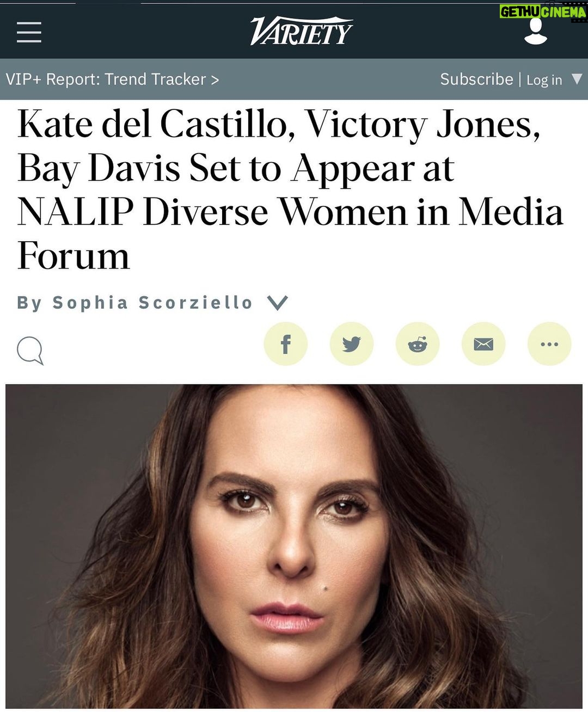Click the Log in link
This screenshot has height=712, width=588.
544,80
